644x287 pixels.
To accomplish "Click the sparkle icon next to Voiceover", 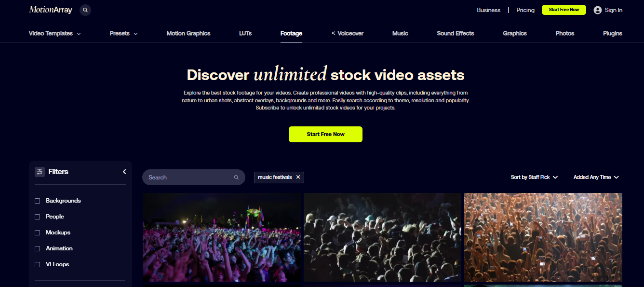I will [x=333, y=33].
